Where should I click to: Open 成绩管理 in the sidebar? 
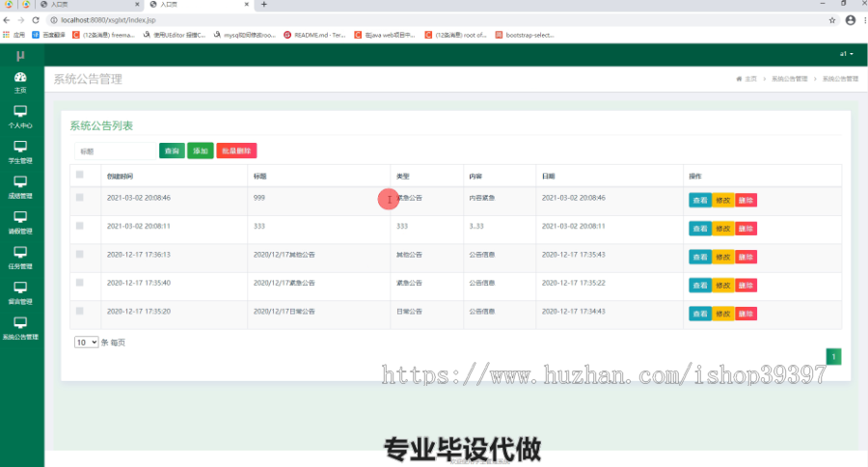(x=20, y=188)
